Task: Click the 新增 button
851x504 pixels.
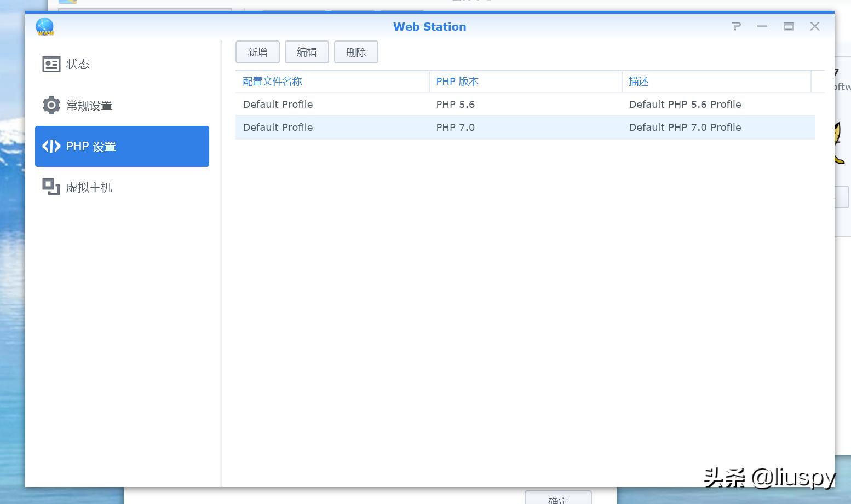Action: (257, 52)
